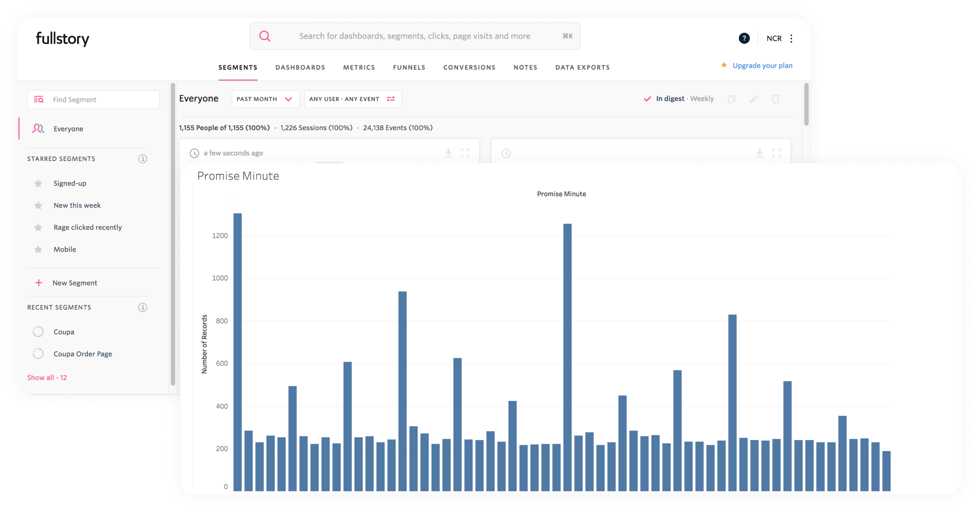980x513 pixels.
Task: Expand recent segments with Show all - 12
Action: point(47,377)
